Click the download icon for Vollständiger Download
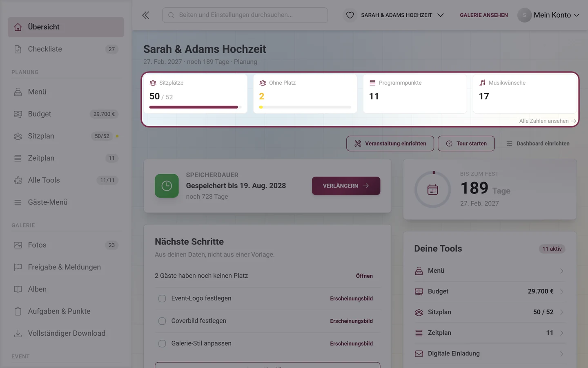This screenshot has height=368, width=588. [x=18, y=334]
